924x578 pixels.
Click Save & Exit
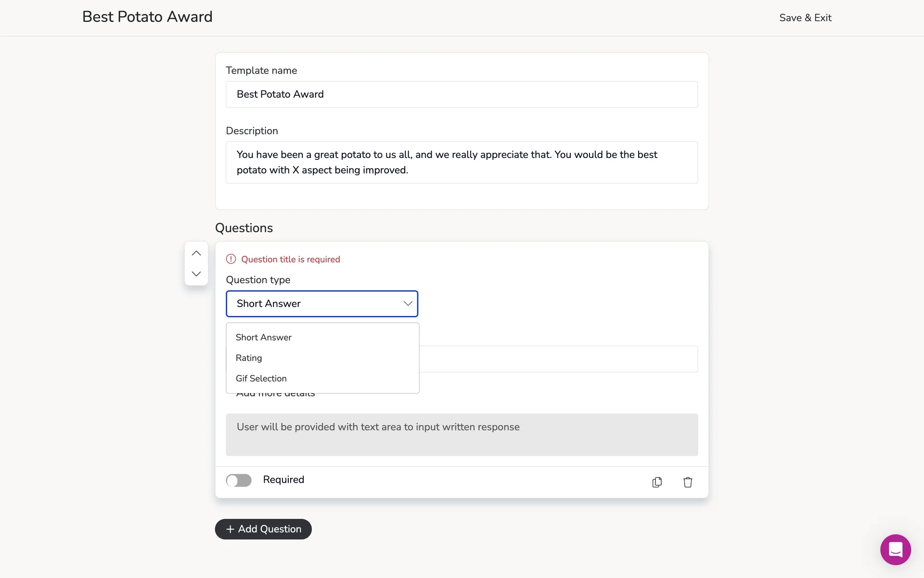pyautogui.click(x=805, y=18)
